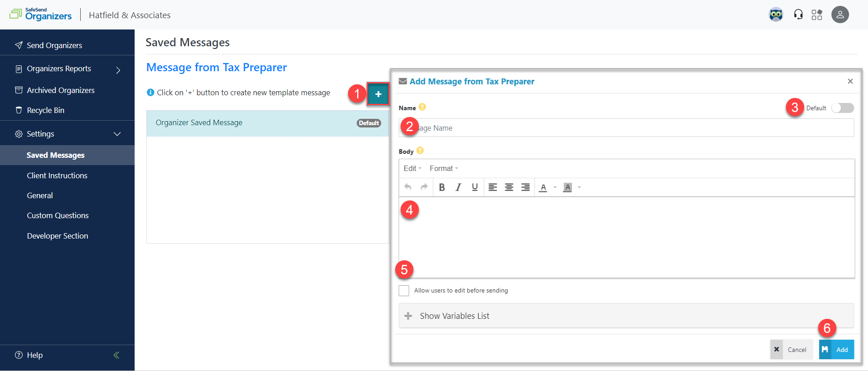Apply text color with the A icon
Screen dimensions: 868x371
click(543, 187)
